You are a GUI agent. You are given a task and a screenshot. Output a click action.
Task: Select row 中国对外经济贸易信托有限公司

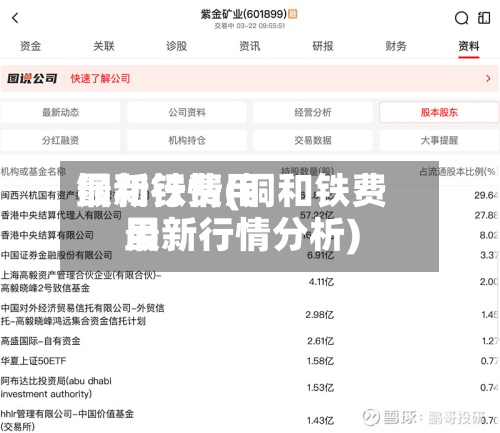coord(250,315)
